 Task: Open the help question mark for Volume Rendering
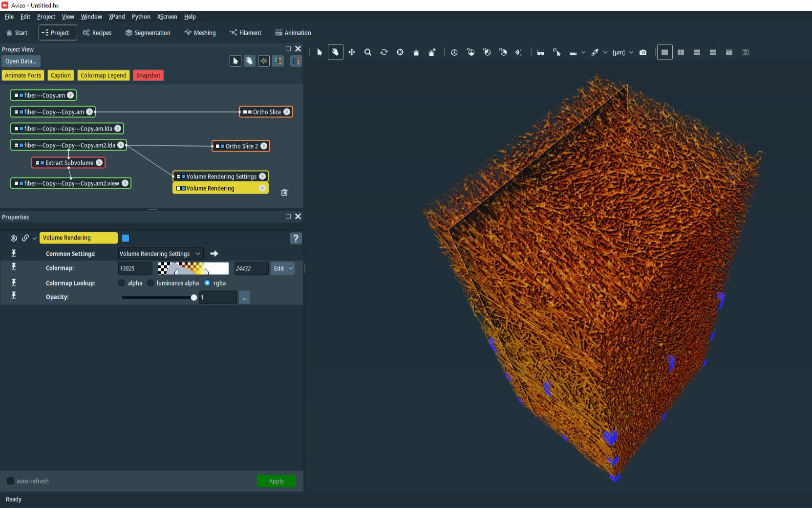(x=296, y=238)
